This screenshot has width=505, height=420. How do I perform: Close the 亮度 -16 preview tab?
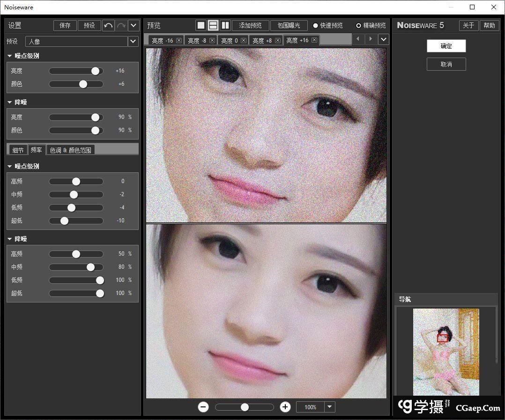pyautogui.click(x=179, y=40)
